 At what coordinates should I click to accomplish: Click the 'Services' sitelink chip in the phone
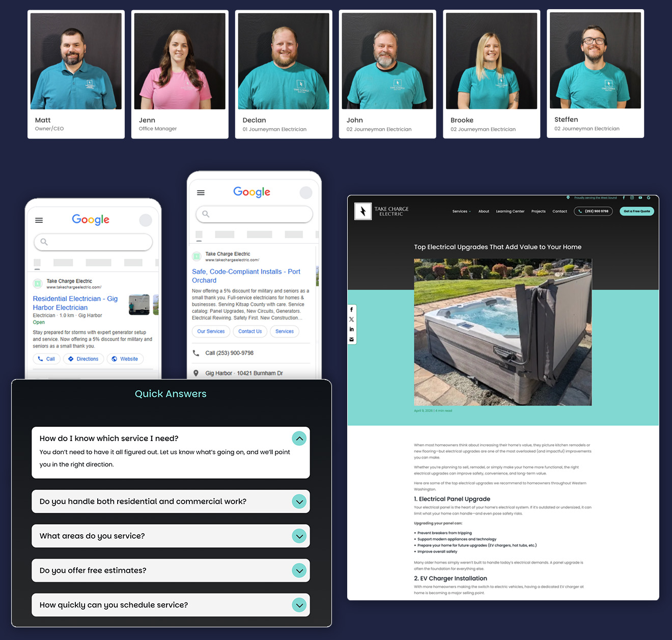click(x=285, y=331)
